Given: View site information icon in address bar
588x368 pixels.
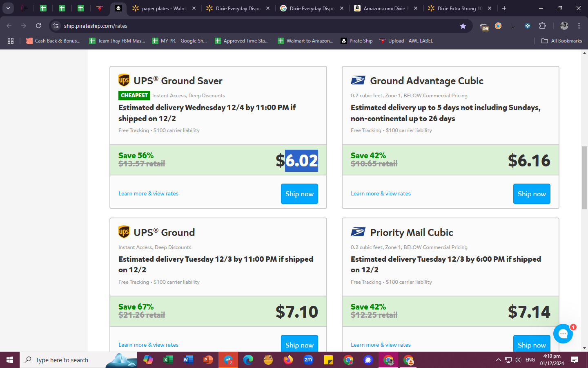Looking at the screenshot, I should [56, 26].
